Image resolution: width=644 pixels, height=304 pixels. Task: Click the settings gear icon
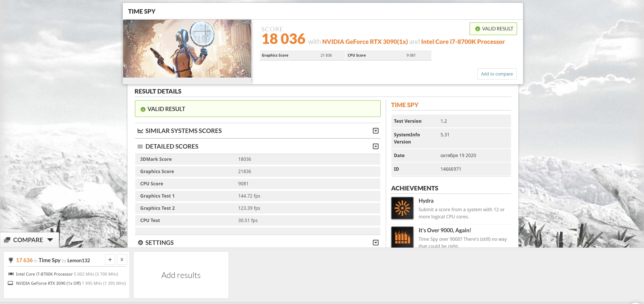coord(140,242)
